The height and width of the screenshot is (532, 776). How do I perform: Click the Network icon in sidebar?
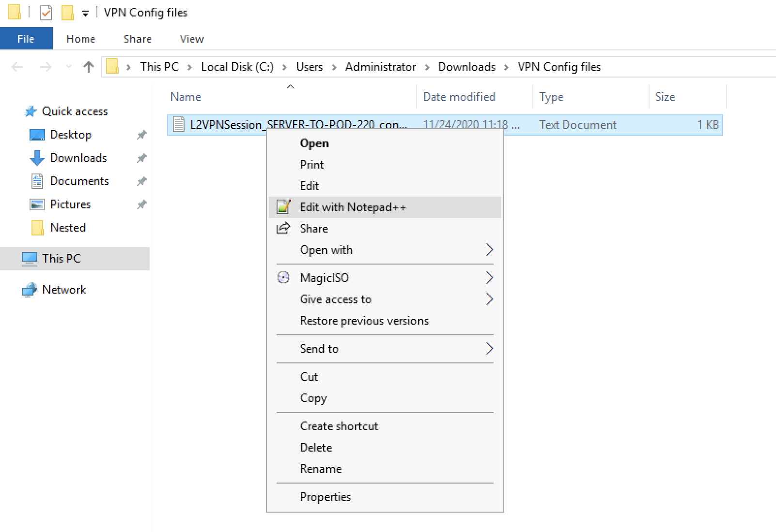coord(30,290)
